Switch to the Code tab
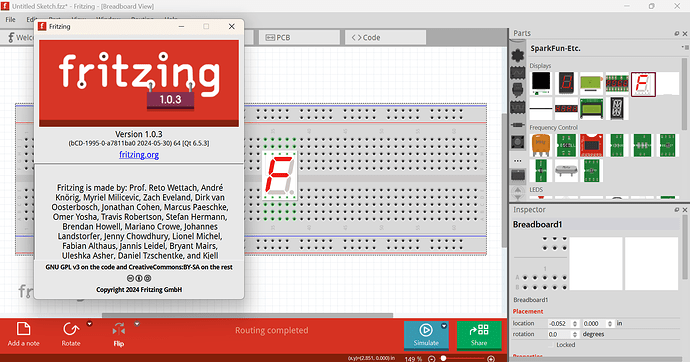 tap(385, 38)
